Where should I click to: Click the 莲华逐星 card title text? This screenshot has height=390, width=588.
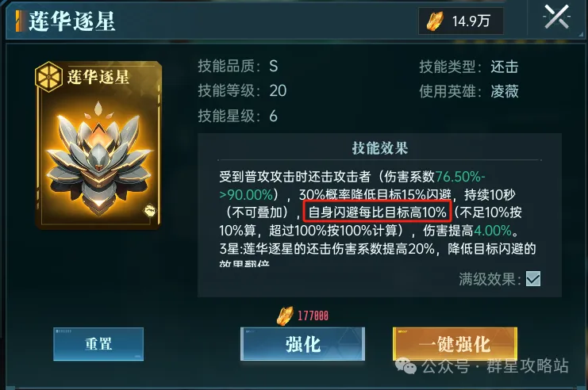tap(98, 77)
